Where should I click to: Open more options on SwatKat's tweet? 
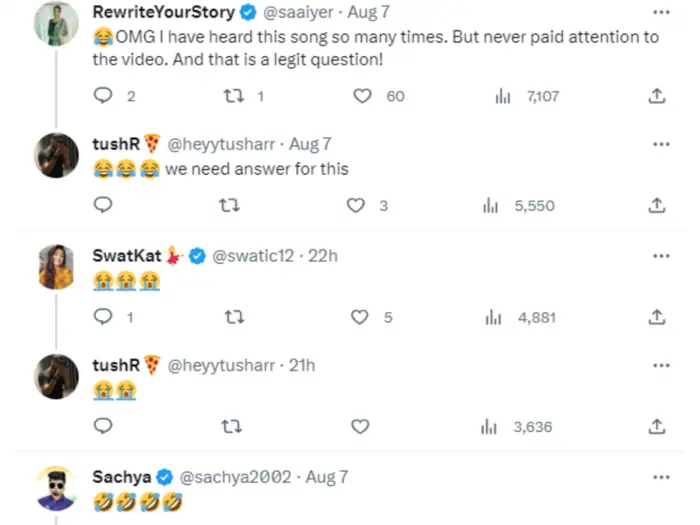tap(661, 255)
